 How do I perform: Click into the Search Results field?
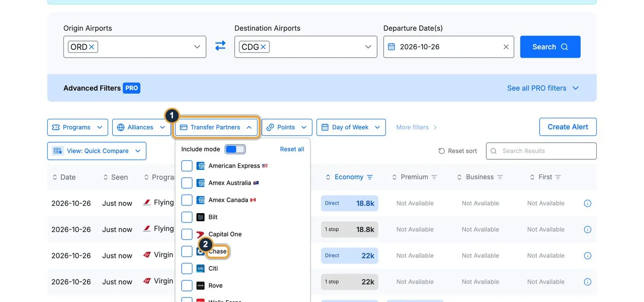(541, 151)
